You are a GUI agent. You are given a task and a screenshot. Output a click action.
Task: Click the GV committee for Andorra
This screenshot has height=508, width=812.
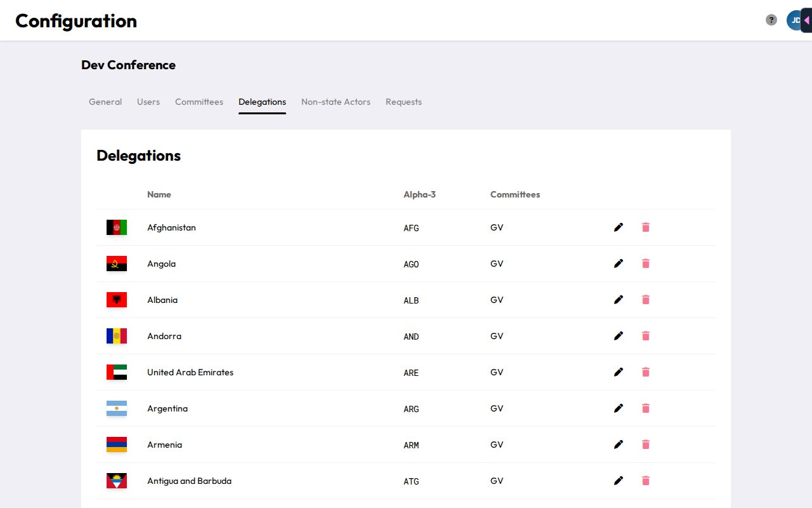(497, 336)
